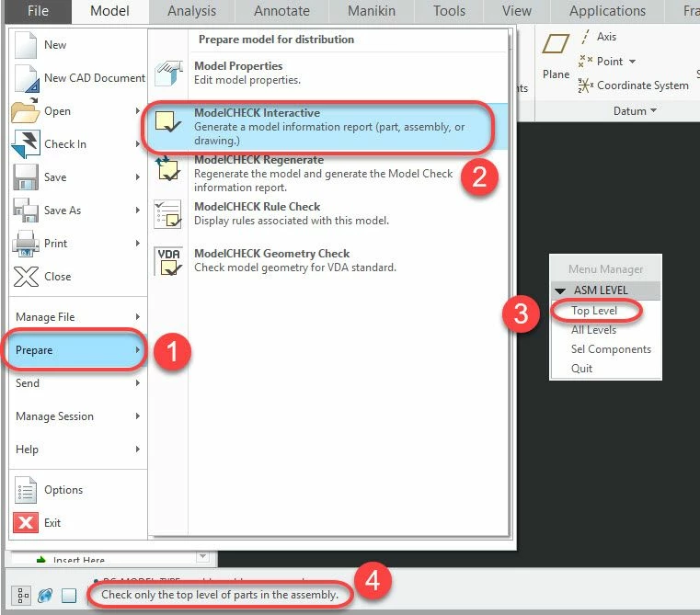Click the Options list icon
This screenshot has width=700, height=615.
click(x=26, y=490)
